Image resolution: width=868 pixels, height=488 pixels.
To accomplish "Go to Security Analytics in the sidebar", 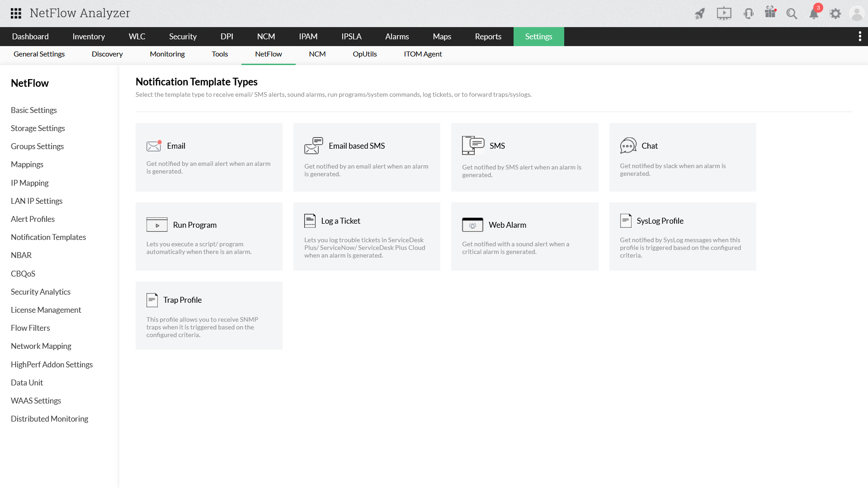I will click(x=41, y=292).
